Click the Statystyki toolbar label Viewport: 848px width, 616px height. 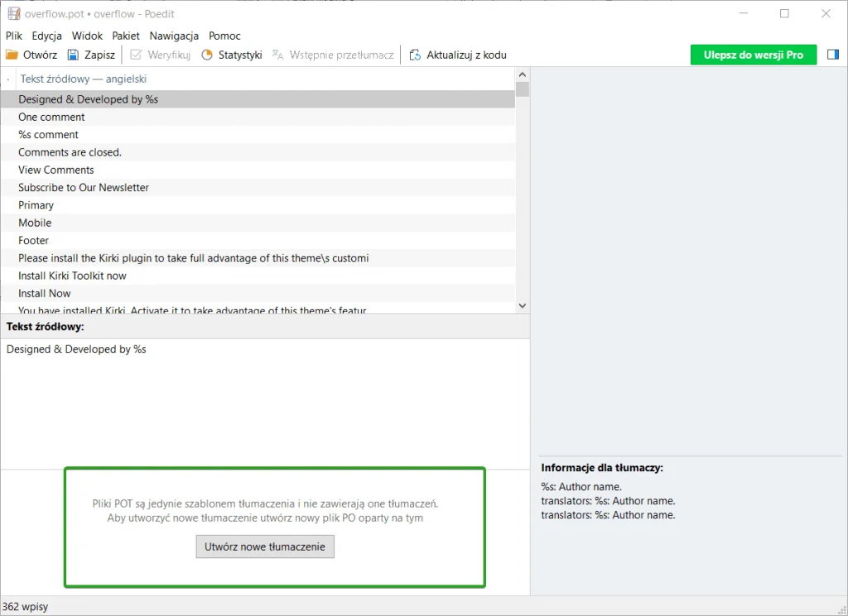pyautogui.click(x=240, y=55)
